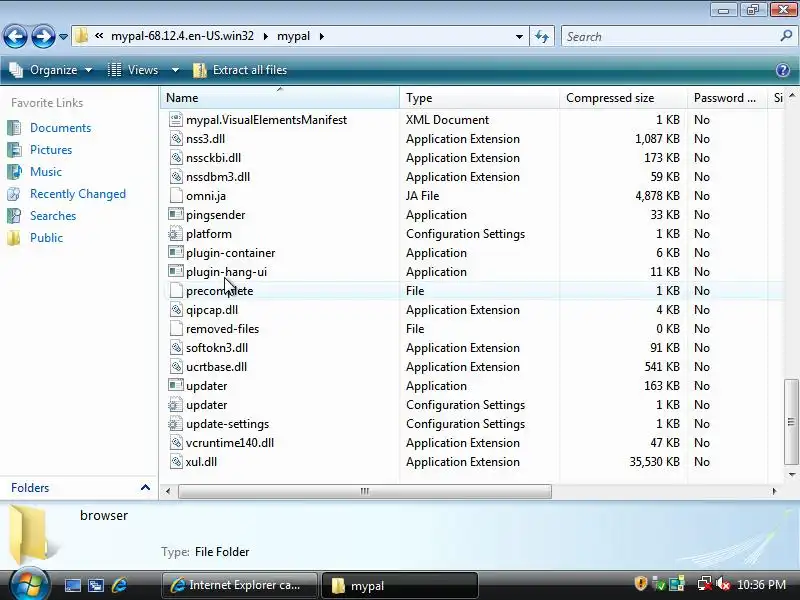Click the 4,878 KB size cell
The height and width of the screenshot is (600, 800).
point(657,196)
